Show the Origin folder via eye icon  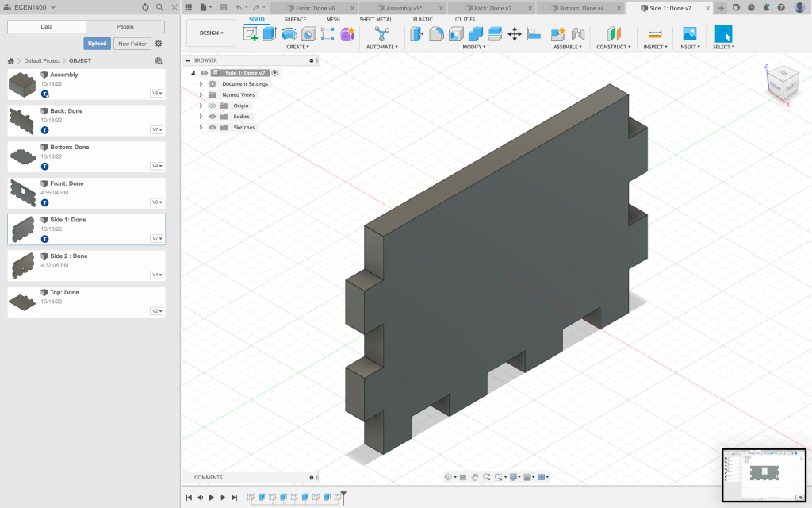pos(213,106)
